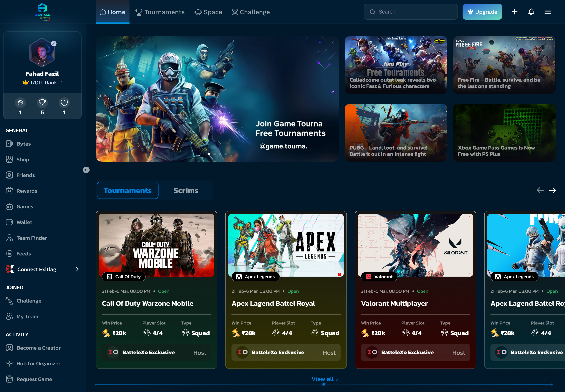Click the Fahad Fazil profile name
Image resolution: width=565 pixels, height=392 pixels.
click(x=42, y=74)
